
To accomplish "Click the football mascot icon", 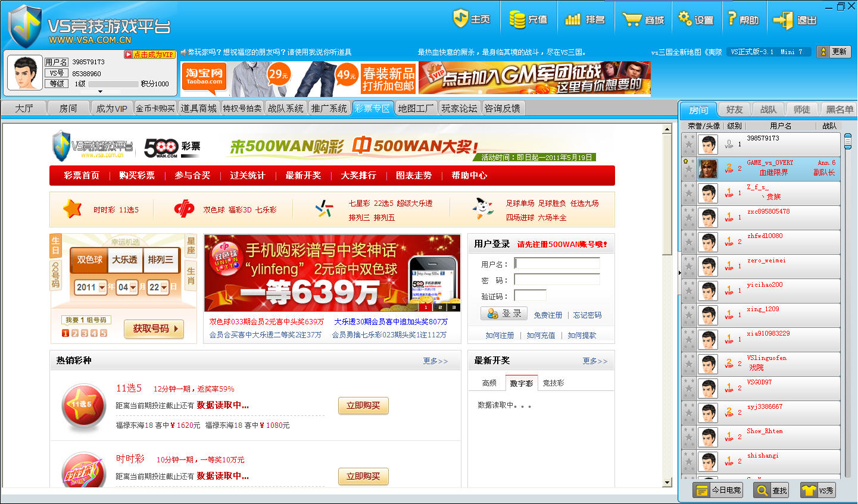I will pos(482,208).
